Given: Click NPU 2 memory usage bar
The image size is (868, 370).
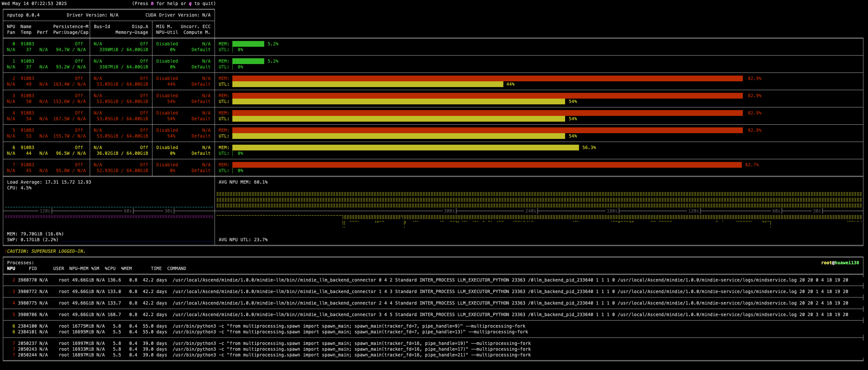Looking at the screenshot, I should point(487,78).
